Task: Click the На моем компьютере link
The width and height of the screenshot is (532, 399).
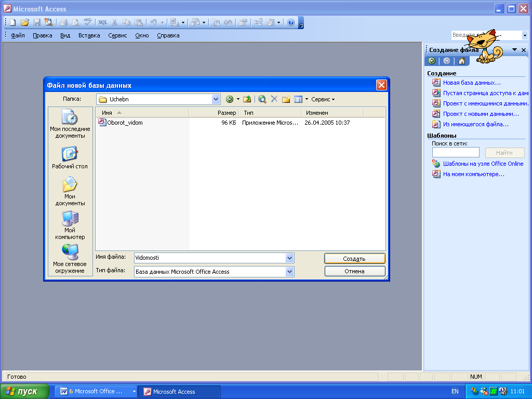Action: [x=474, y=175]
